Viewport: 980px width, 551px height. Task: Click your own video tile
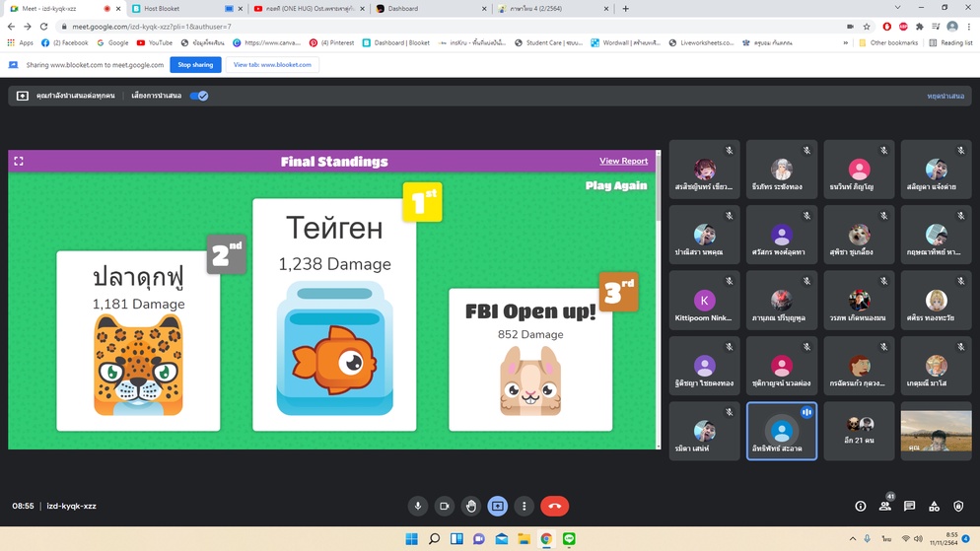[x=937, y=431]
